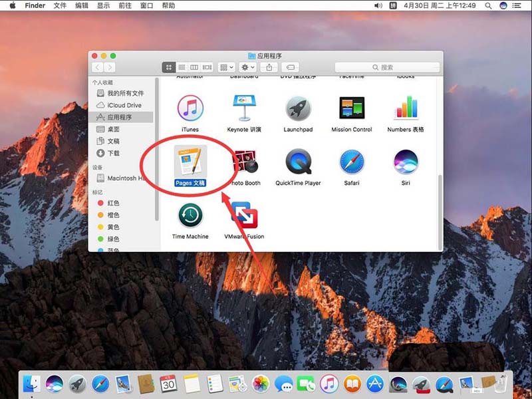The height and width of the screenshot is (399, 532).
Task: Open App Store from the Dock
Action: click(x=375, y=384)
